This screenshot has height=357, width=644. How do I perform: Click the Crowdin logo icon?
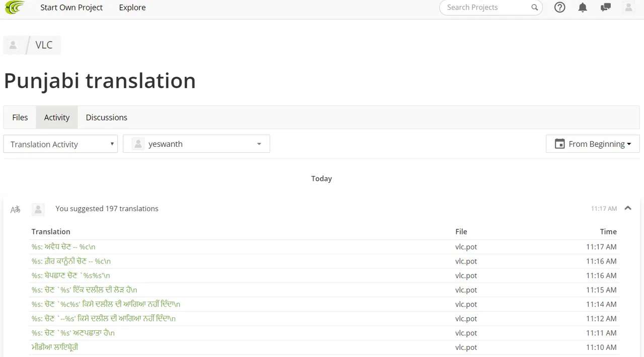pyautogui.click(x=15, y=8)
